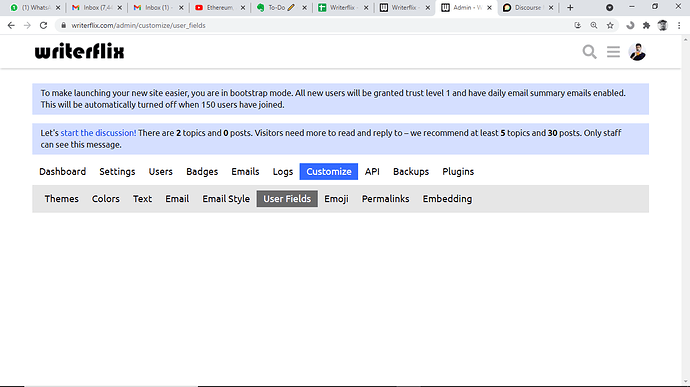Click the Chrome profile avatar
This screenshot has height=387, width=690.
point(662,26)
